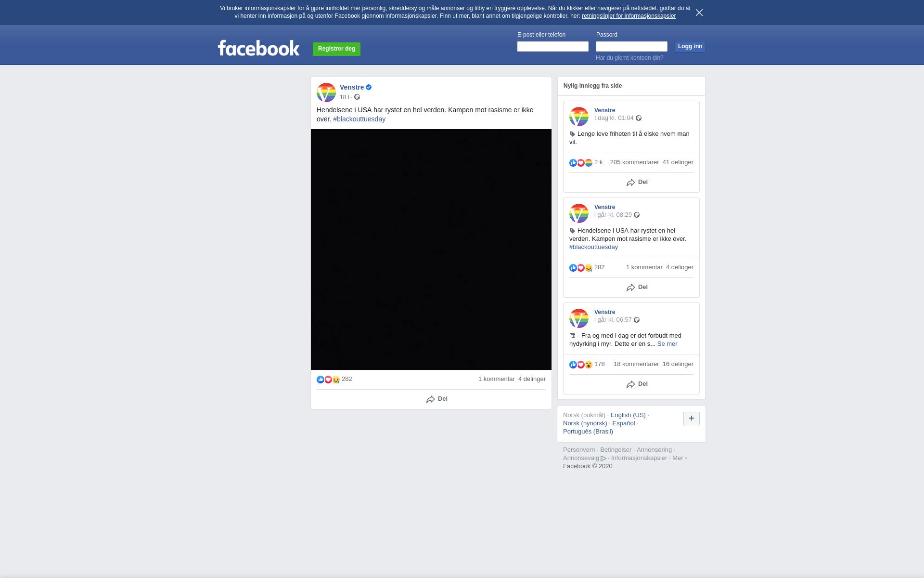
Task: Click tag icon on sidebar 'Hendelsene i USA' post
Action: pos(572,231)
